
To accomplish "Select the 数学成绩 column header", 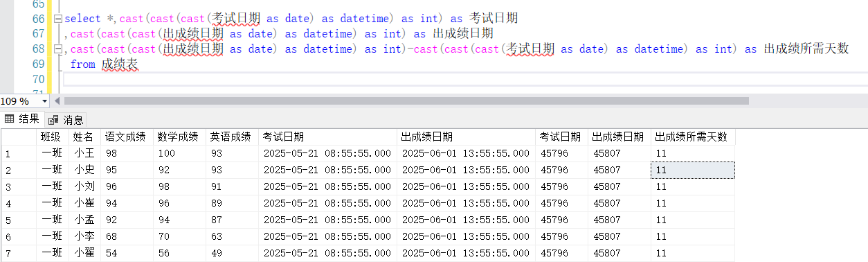I will pyautogui.click(x=179, y=137).
